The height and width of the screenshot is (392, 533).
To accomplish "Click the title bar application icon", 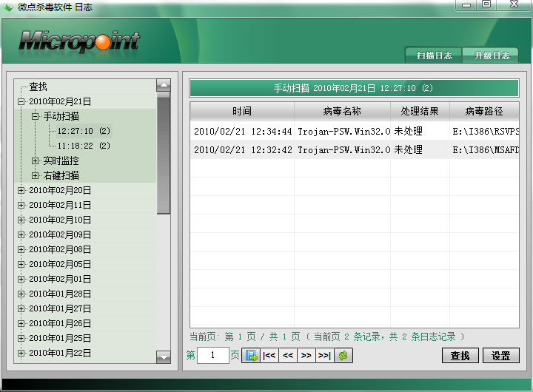I will tap(8, 7).
